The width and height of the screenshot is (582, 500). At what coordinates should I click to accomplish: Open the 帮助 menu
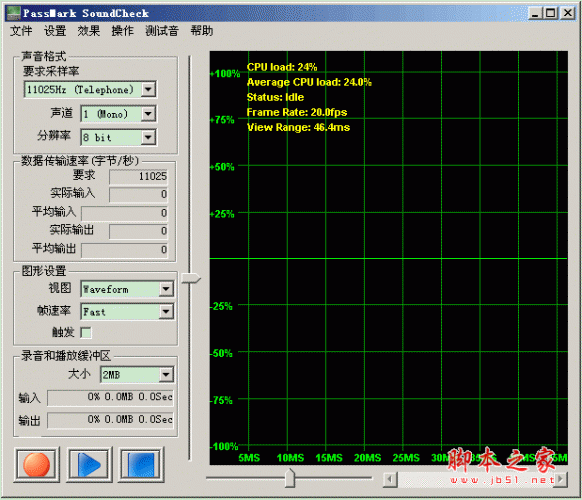pyautogui.click(x=202, y=31)
